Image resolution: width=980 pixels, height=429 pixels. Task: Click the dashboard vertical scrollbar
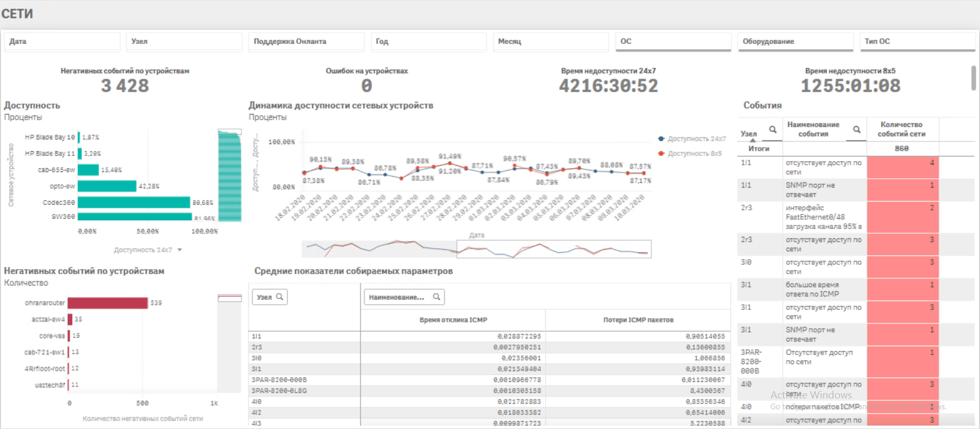point(973,78)
